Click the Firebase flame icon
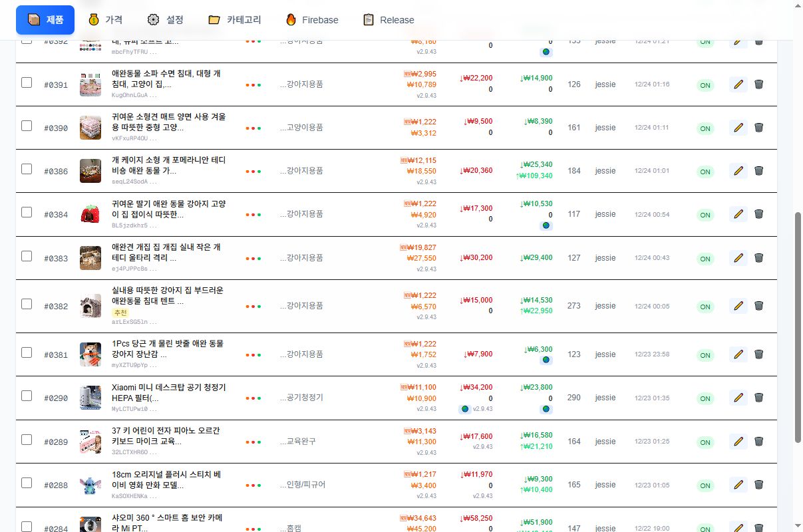Viewport: 803px width, 532px height. pos(291,19)
